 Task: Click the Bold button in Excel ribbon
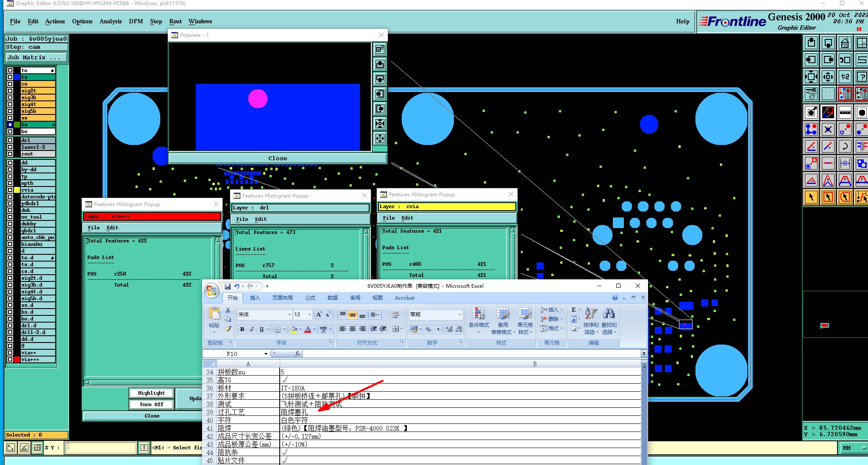pos(242,329)
